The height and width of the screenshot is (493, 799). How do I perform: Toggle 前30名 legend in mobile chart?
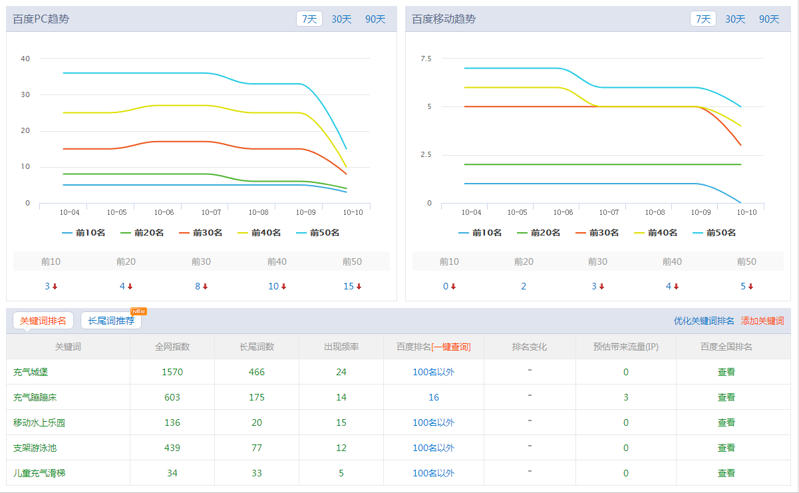(597, 232)
